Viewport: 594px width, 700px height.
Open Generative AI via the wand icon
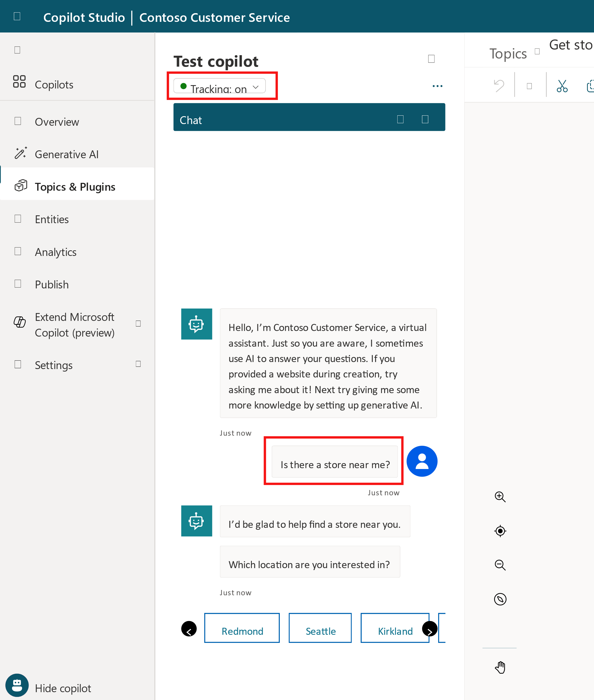click(20, 153)
